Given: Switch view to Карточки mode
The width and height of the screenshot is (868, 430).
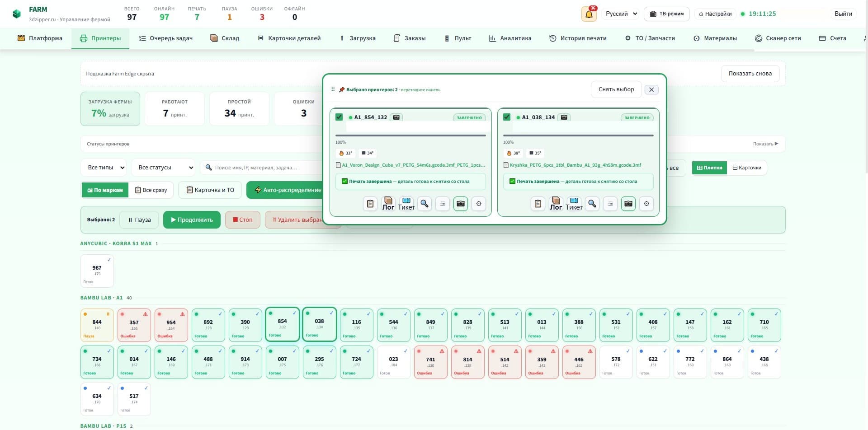Looking at the screenshot, I should (746, 168).
